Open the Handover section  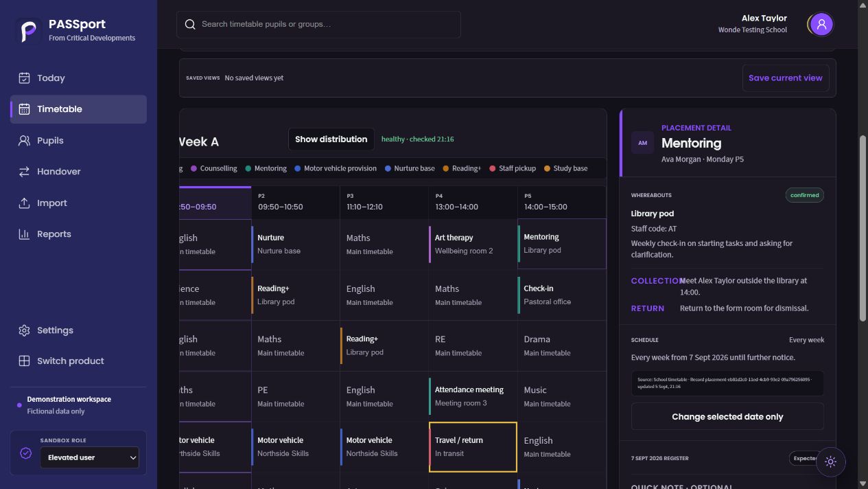click(78, 172)
